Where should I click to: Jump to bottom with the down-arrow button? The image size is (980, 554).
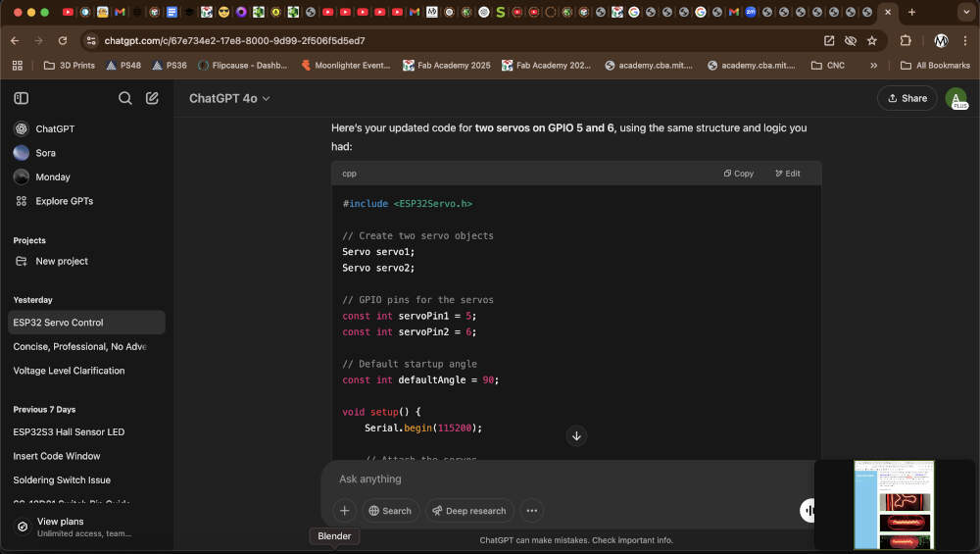[x=576, y=435]
